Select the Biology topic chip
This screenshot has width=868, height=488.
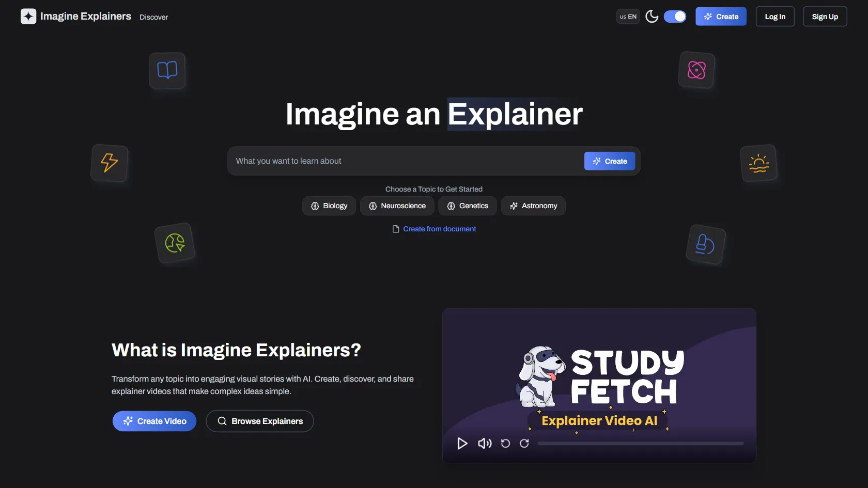[329, 206]
